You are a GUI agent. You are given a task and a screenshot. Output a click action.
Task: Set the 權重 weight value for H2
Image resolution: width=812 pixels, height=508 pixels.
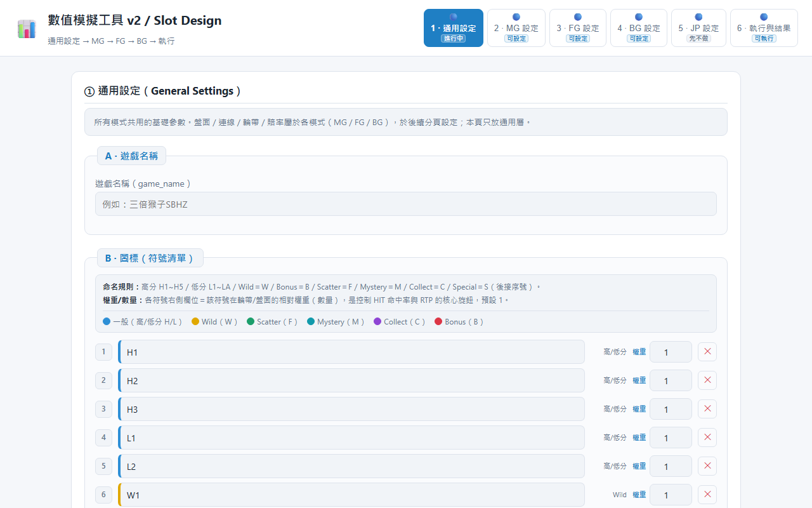[671, 380]
